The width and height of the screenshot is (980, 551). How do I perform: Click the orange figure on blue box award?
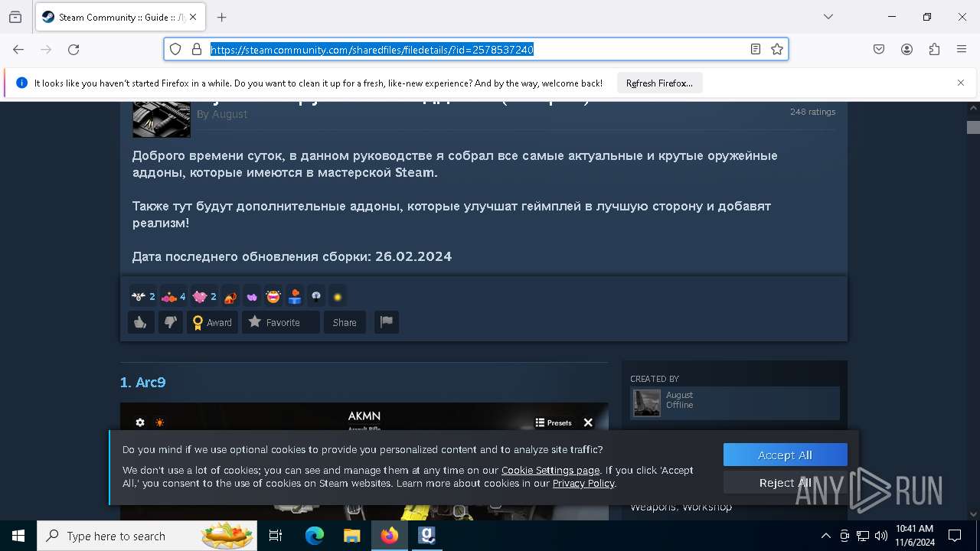pos(295,296)
